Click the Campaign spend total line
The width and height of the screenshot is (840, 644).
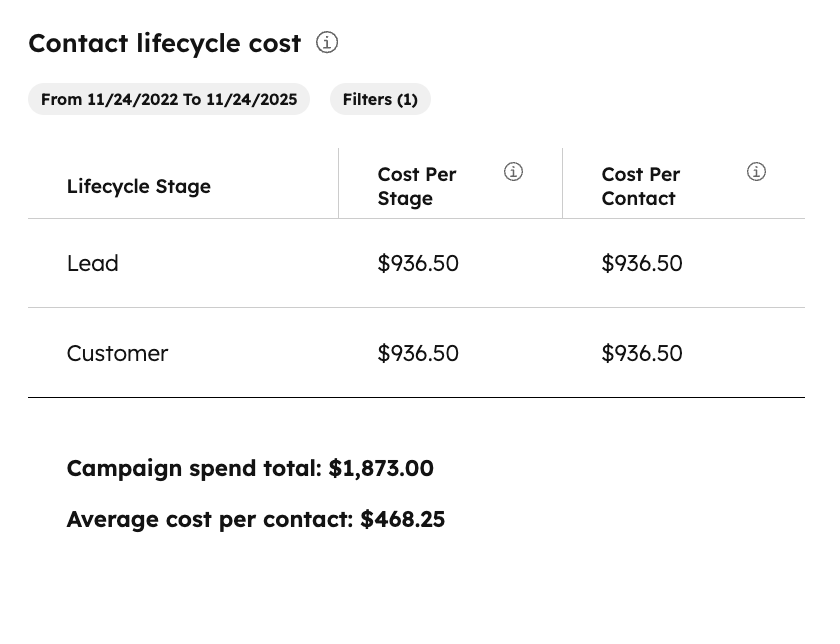click(250, 468)
